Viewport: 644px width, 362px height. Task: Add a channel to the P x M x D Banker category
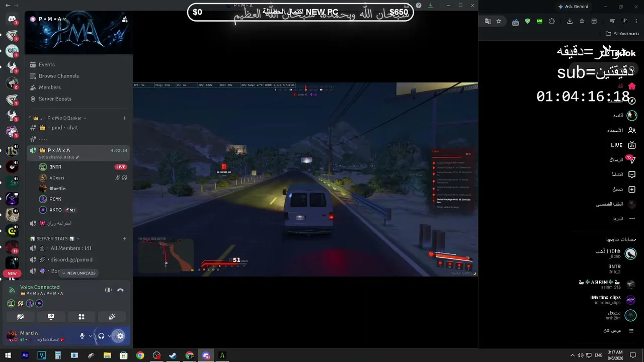point(124,118)
